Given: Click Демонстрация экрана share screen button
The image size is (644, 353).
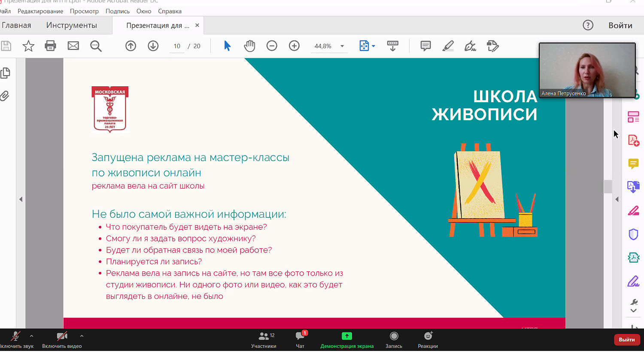Looking at the screenshot, I should pos(347,340).
